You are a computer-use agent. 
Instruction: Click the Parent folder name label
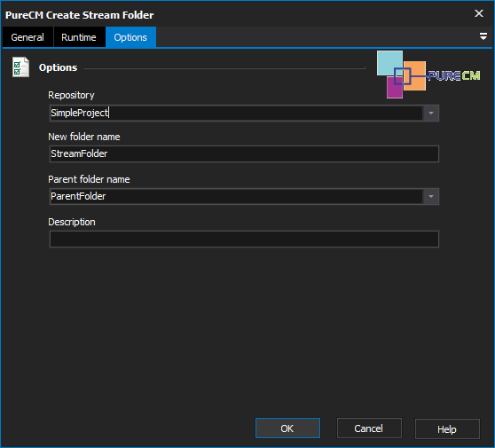(89, 179)
